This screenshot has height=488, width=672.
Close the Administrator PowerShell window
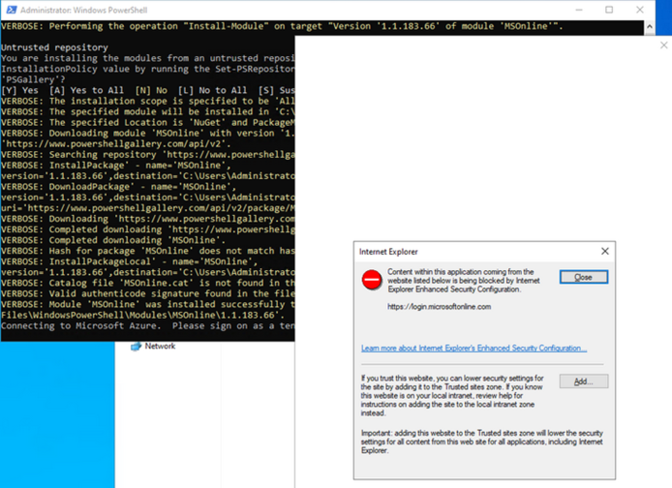point(640,10)
